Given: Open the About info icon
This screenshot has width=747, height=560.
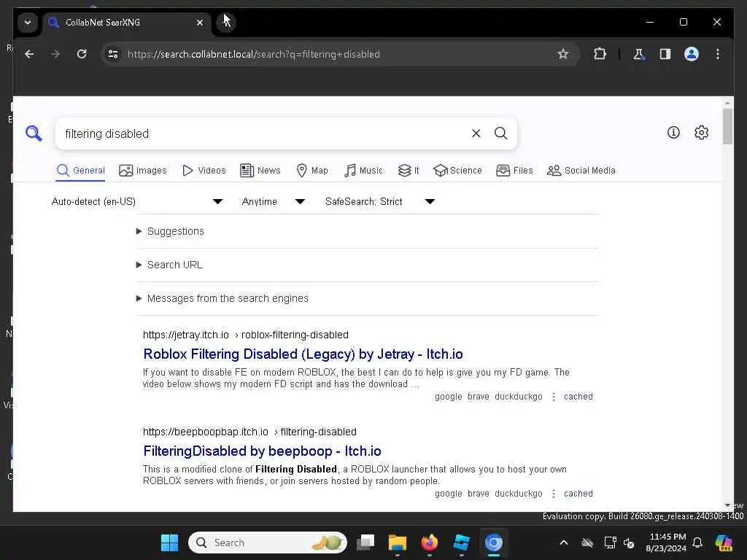Looking at the screenshot, I should point(673,133).
